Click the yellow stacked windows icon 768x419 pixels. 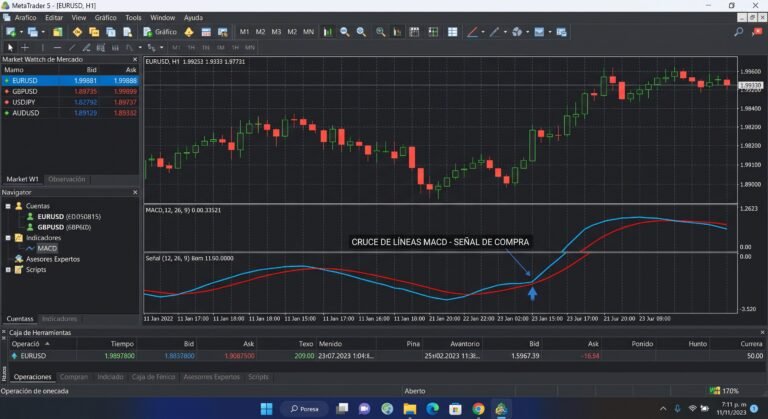(x=94, y=32)
